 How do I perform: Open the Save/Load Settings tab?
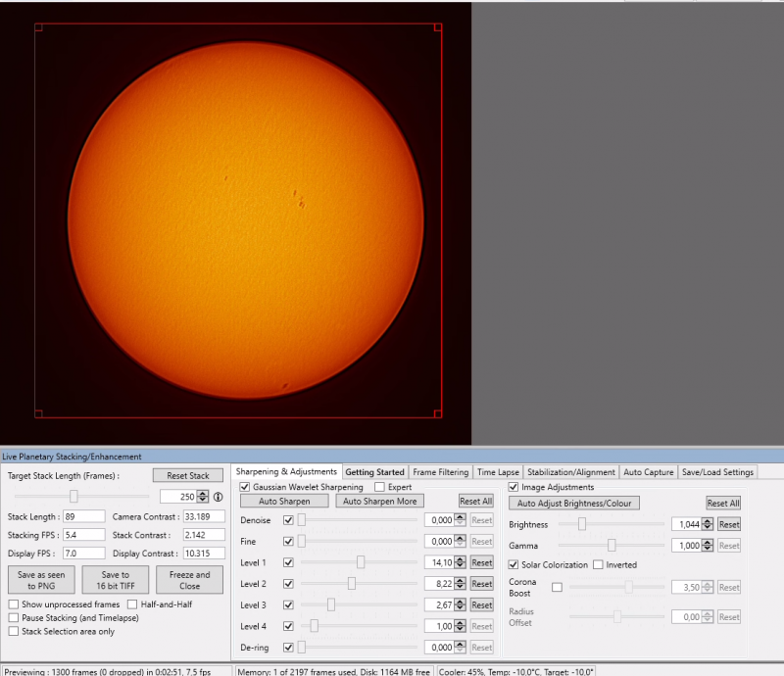point(717,472)
